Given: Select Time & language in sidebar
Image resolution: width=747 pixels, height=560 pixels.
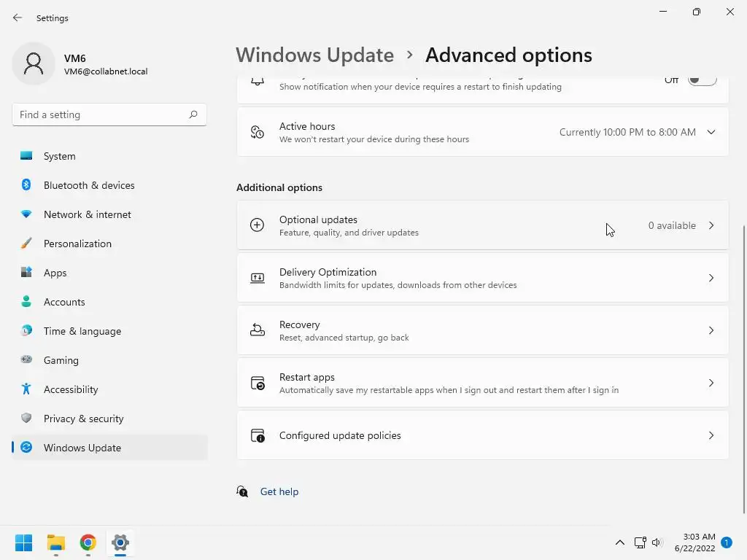Looking at the screenshot, I should (82, 331).
